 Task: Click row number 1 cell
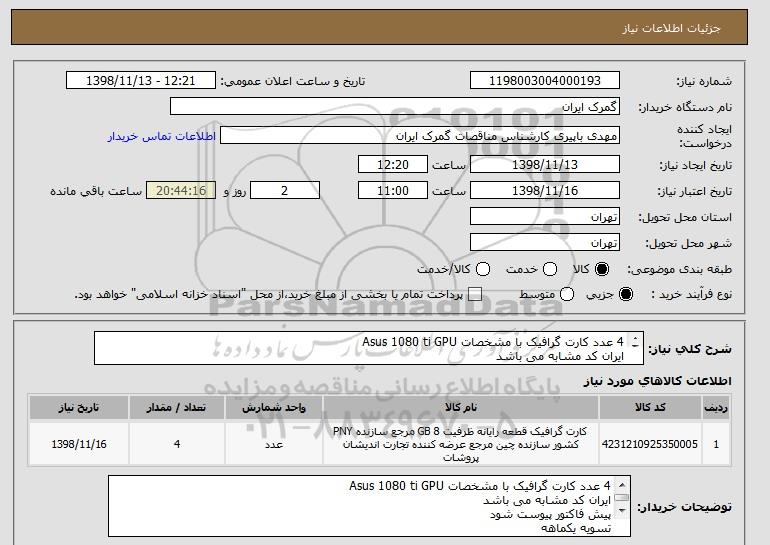click(716, 444)
